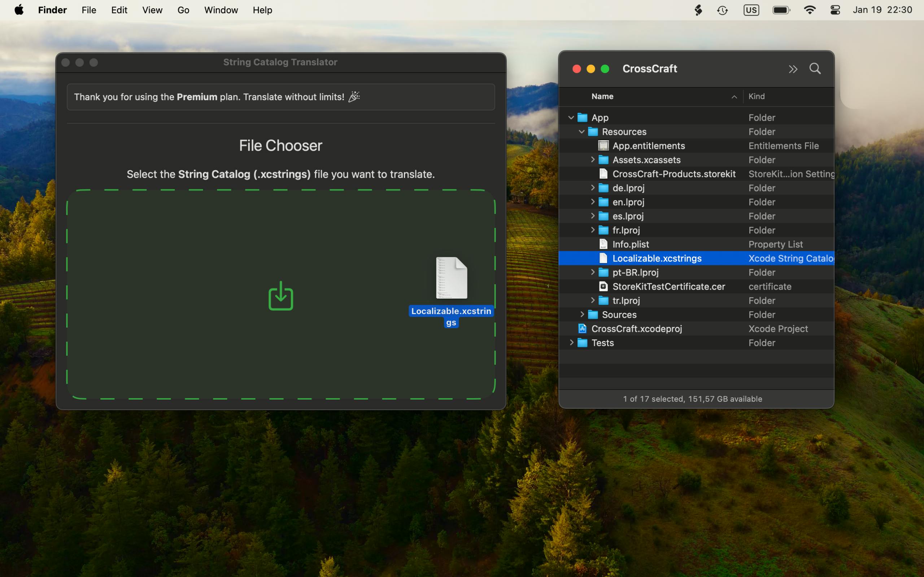This screenshot has height=577, width=924.
Task: Expand the Assets.xcassets folder
Action: tap(593, 159)
